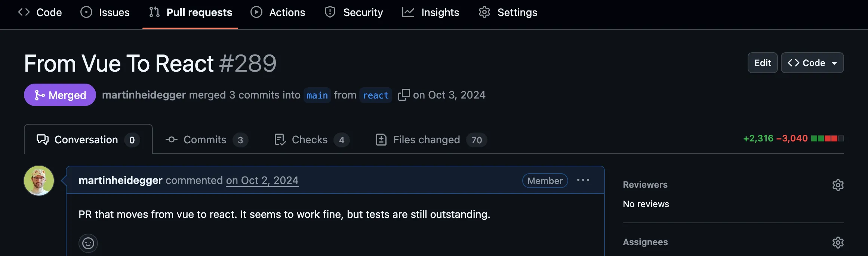Click martinheidegger's avatar image
The width and height of the screenshot is (868, 256).
[39, 180]
